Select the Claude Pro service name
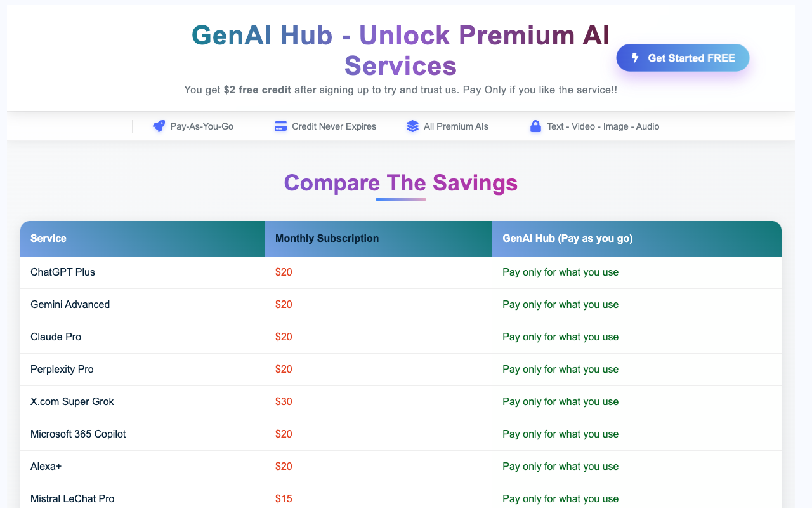This screenshot has width=812, height=508. pos(56,337)
